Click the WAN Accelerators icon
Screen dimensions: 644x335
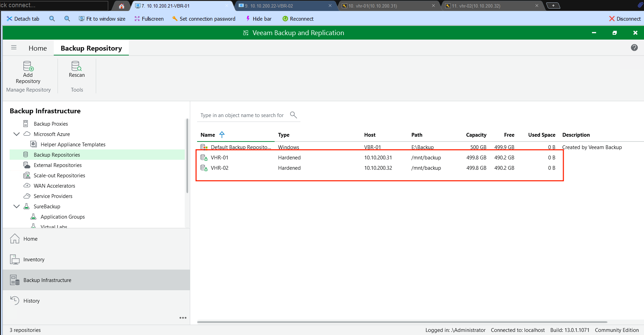tap(27, 186)
